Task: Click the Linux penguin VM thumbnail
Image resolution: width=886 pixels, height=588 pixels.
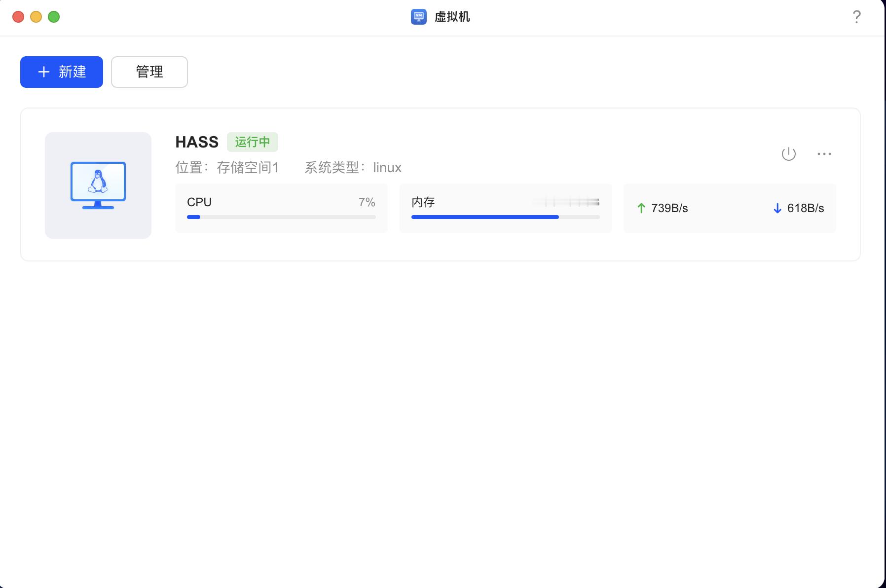Action: pyautogui.click(x=98, y=184)
